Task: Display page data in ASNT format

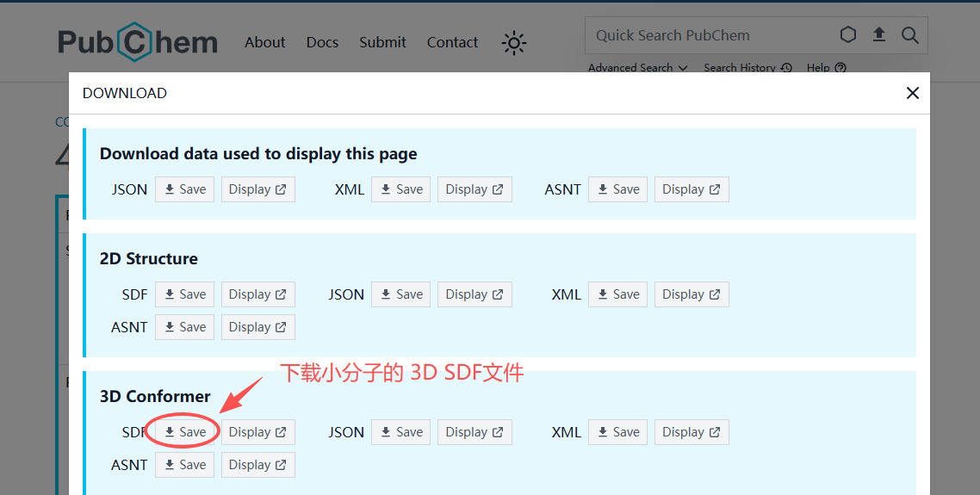Action: coord(692,189)
